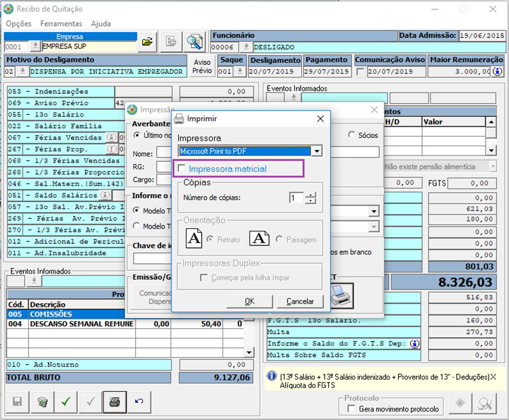Click the printer icon in bottom toolbar

[115, 402]
